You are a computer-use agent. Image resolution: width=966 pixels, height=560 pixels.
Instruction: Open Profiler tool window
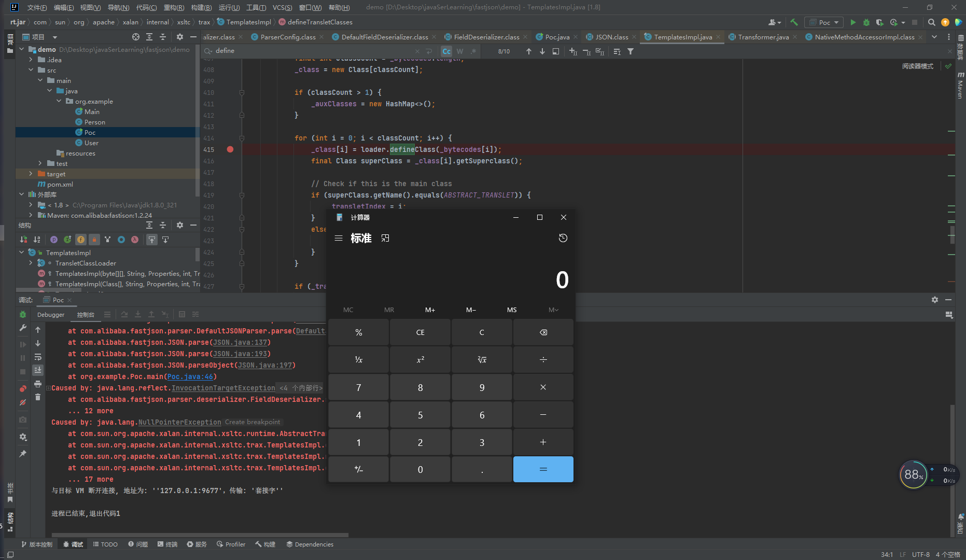(x=231, y=544)
